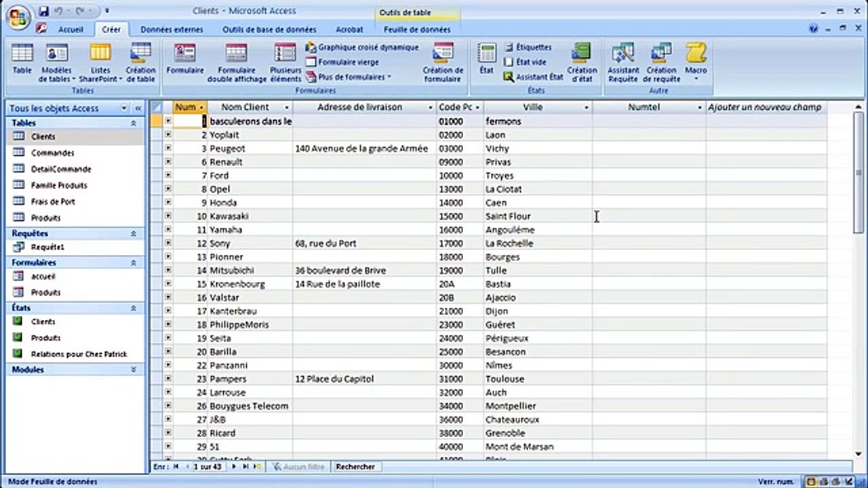Expand subdatasheet for Peugeot row
Viewport: 868px width, 488px height.
pos(167,148)
